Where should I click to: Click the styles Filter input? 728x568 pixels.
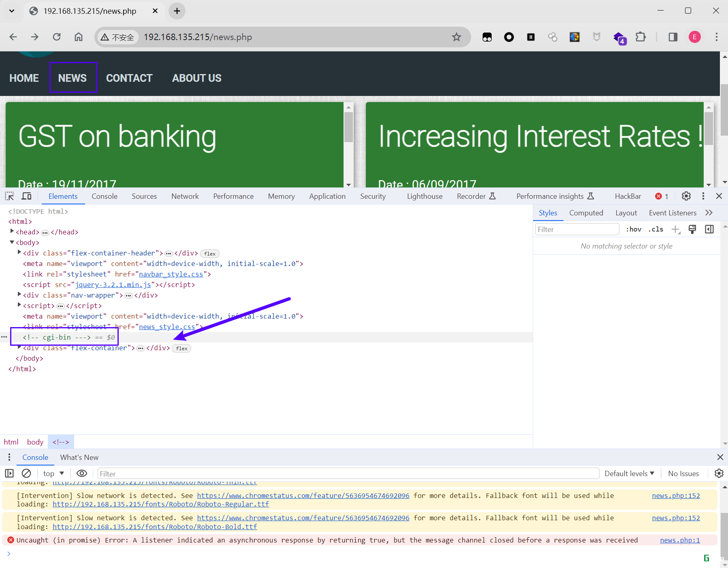(577, 230)
